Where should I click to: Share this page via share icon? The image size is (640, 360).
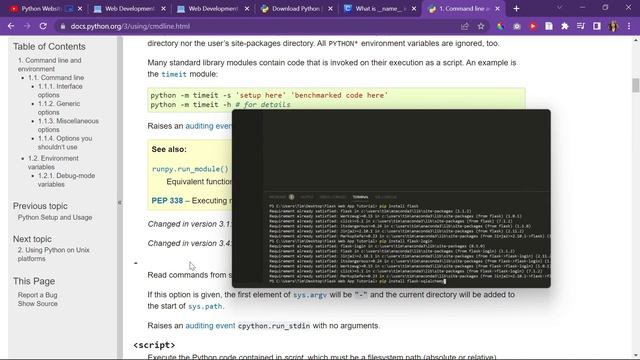(464, 26)
